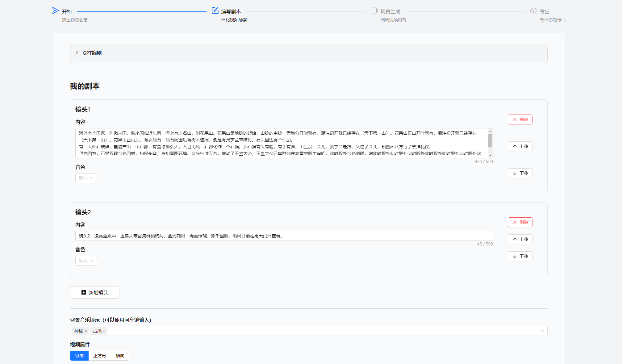Move 镜头1 down with 下移
The height and width of the screenshot is (364, 622).
520,173
